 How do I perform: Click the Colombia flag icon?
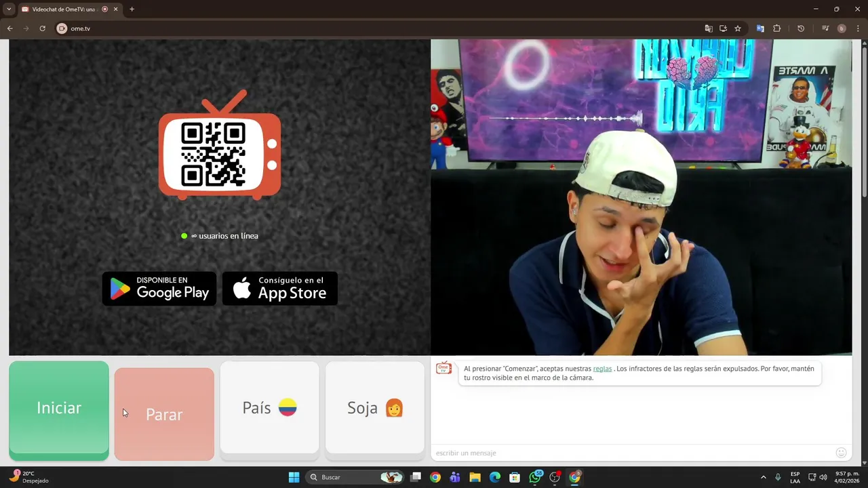[x=288, y=407]
